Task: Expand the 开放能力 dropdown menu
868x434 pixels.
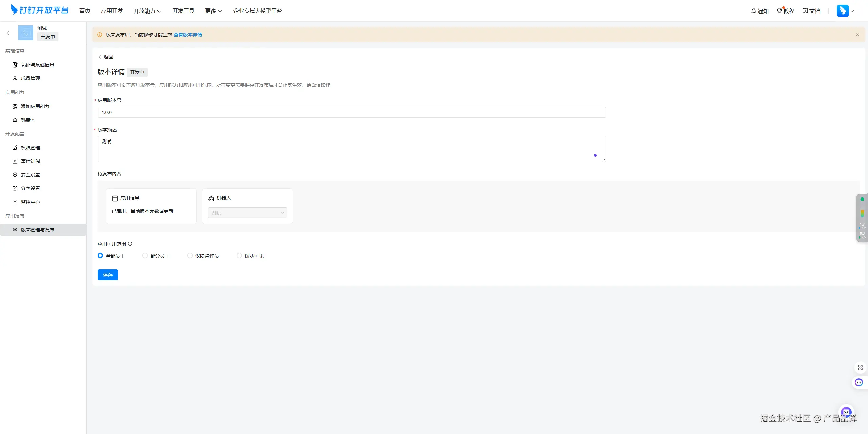Action: tap(147, 11)
